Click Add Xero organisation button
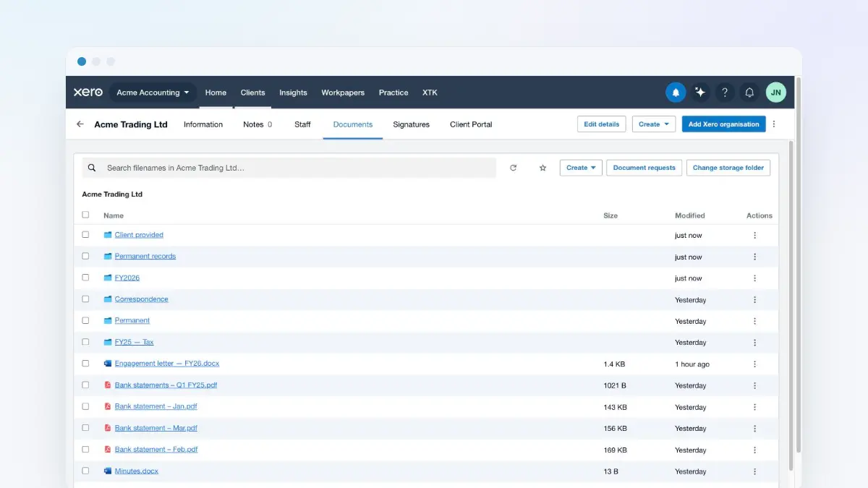The width and height of the screenshot is (868, 488). point(723,124)
